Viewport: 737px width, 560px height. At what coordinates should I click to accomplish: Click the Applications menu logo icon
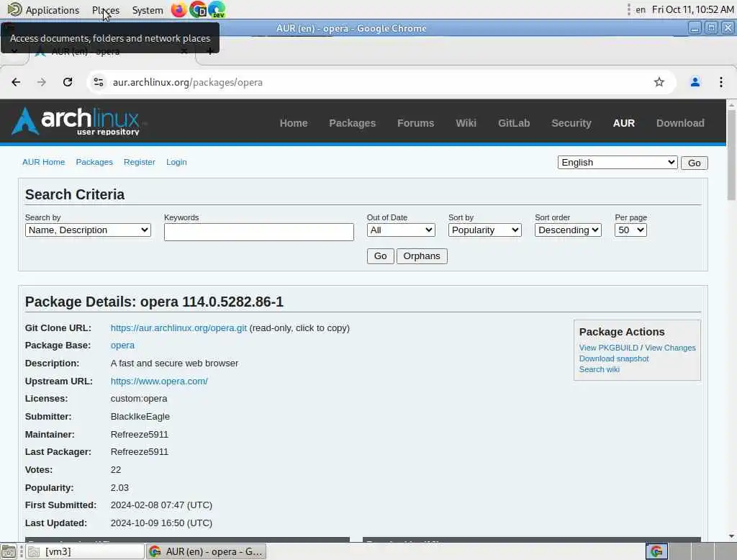click(x=14, y=9)
